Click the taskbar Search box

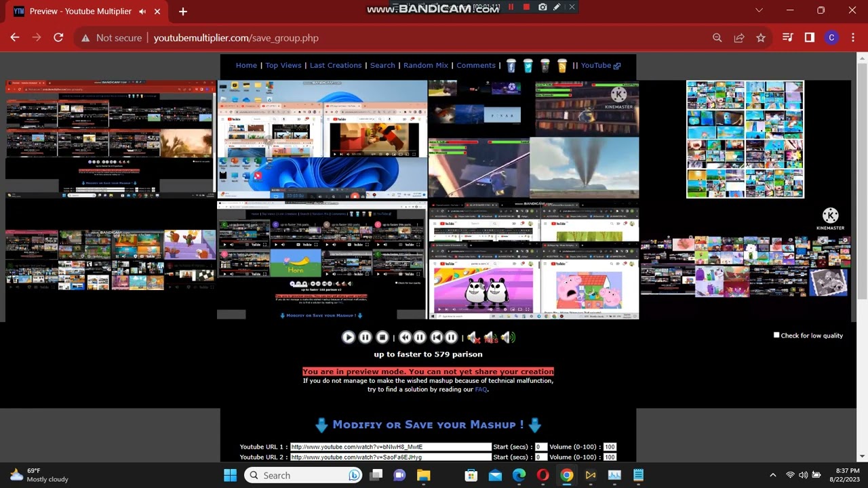pos(304,475)
